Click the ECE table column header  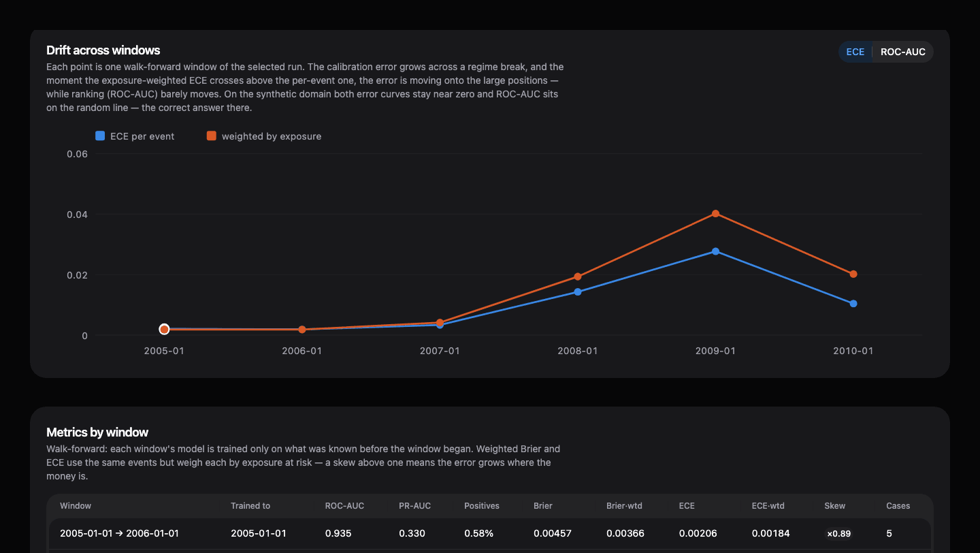click(687, 506)
